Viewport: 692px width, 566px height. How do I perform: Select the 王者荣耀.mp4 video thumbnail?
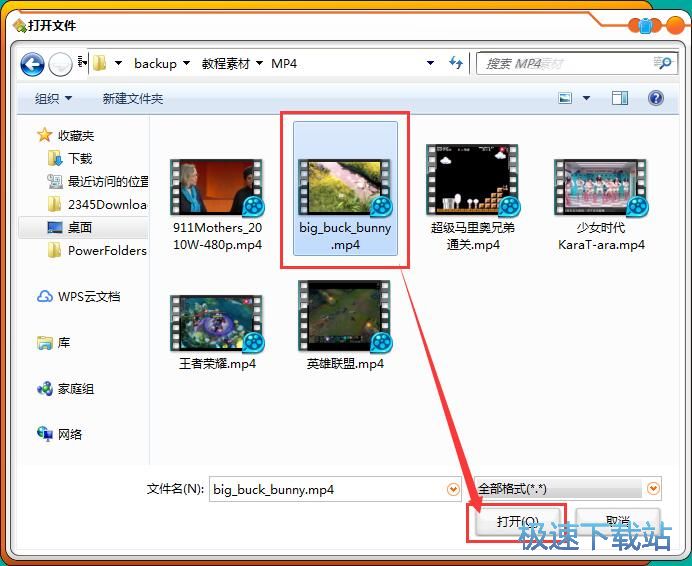[217, 322]
